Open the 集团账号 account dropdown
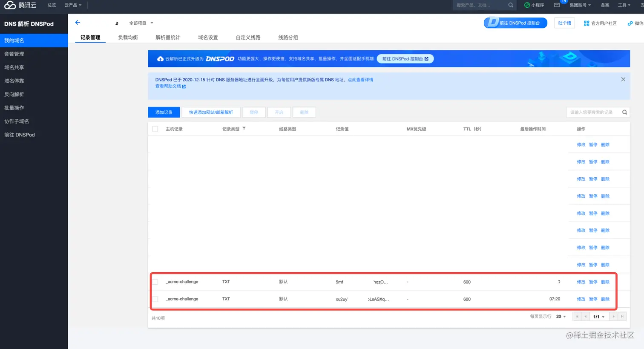644x349 pixels. click(580, 5)
